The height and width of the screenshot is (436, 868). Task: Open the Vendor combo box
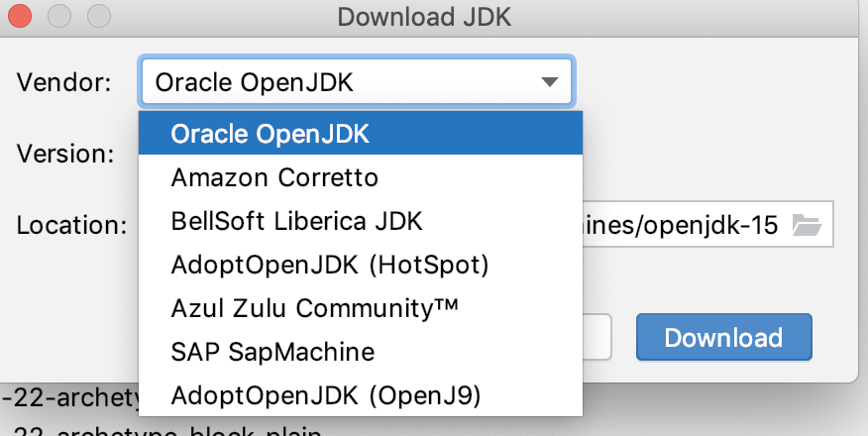(x=357, y=82)
